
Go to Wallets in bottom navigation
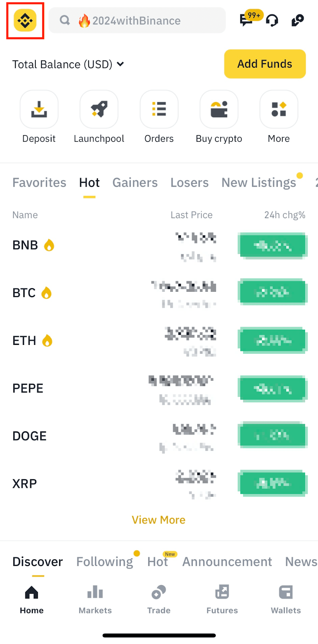(x=286, y=599)
